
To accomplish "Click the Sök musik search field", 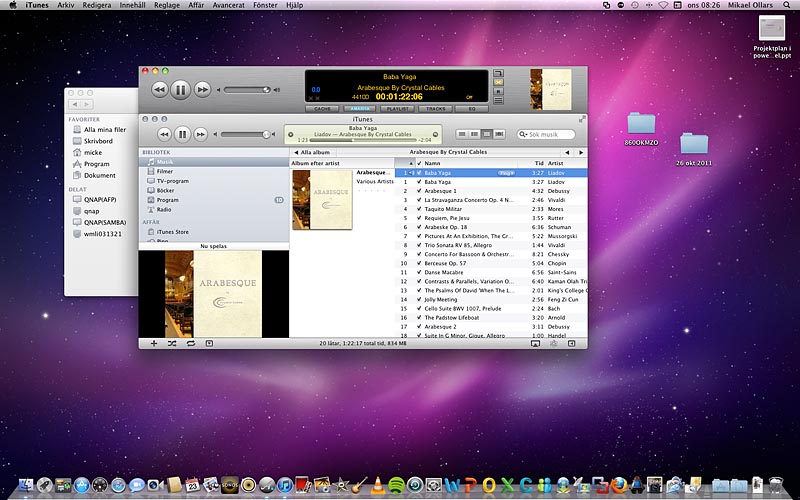I will (x=546, y=134).
